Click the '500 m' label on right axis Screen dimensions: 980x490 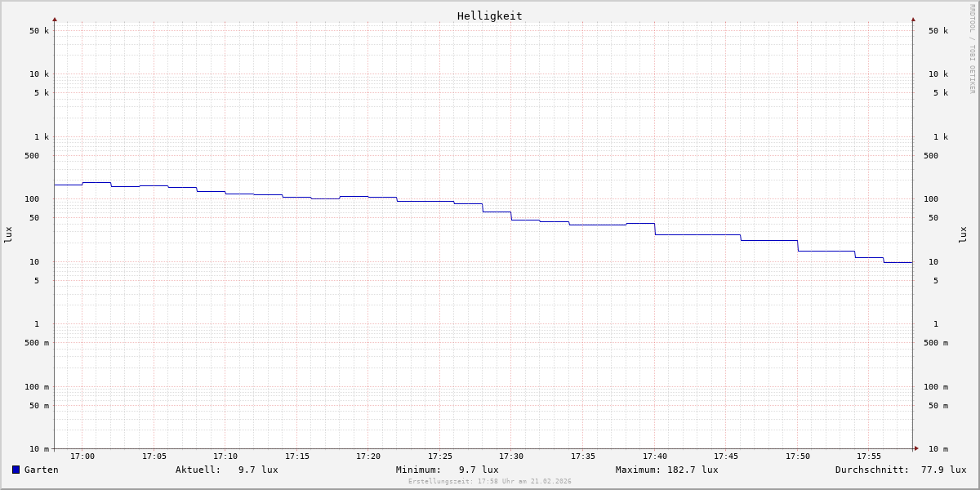coord(936,342)
